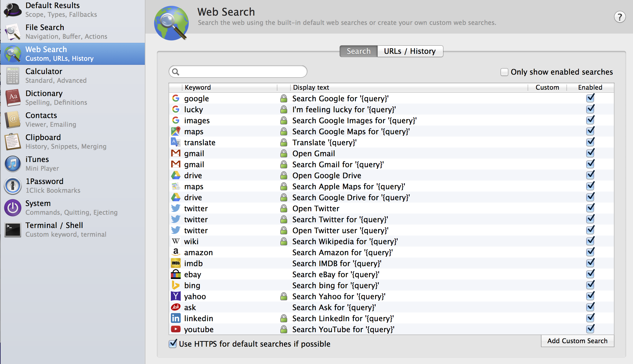The image size is (633, 364).
Task: Click the YouTube play icon
Action: (176, 329)
